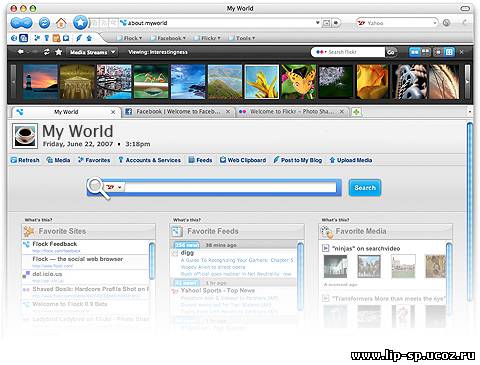Click the star icon in media bar
The image size is (480, 365).
pos(59,52)
